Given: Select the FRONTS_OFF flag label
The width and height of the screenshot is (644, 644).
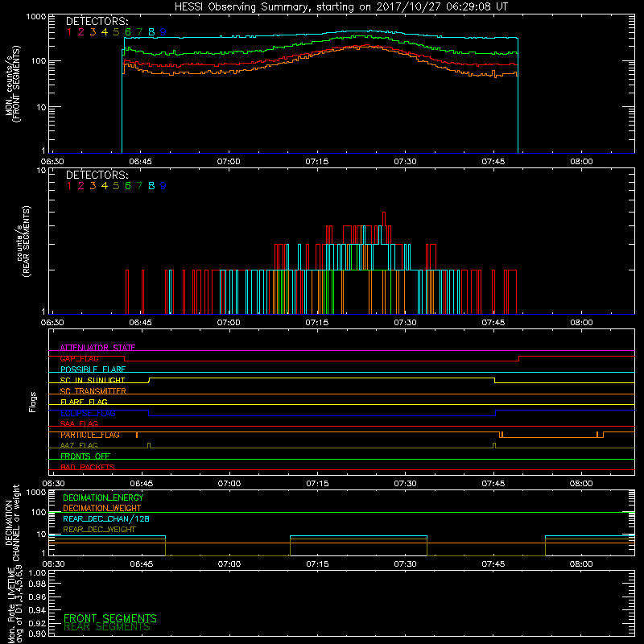Looking at the screenshot, I should click(85, 456).
